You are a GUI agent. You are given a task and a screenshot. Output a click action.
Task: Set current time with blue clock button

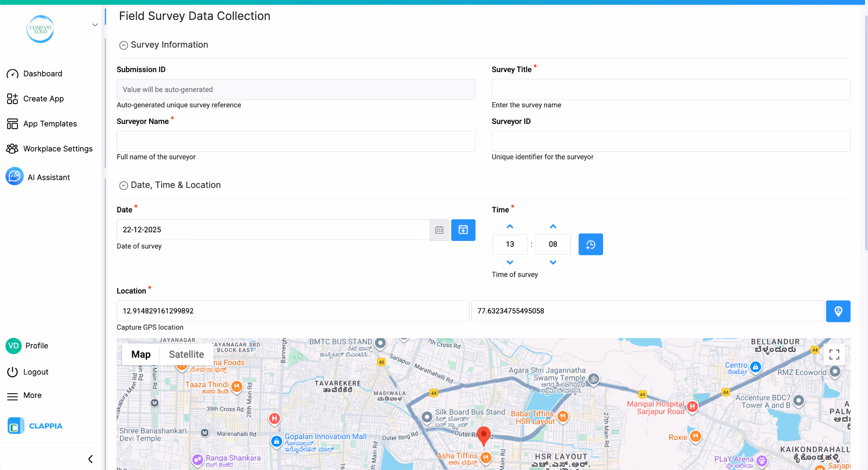pos(590,244)
